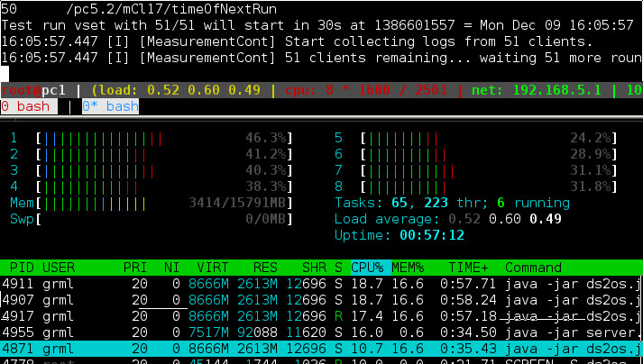The height and width of the screenshot is (364, 643).
Task: Click 'Start collecting logs from 51 clients' line
Action: coord(297,41)
